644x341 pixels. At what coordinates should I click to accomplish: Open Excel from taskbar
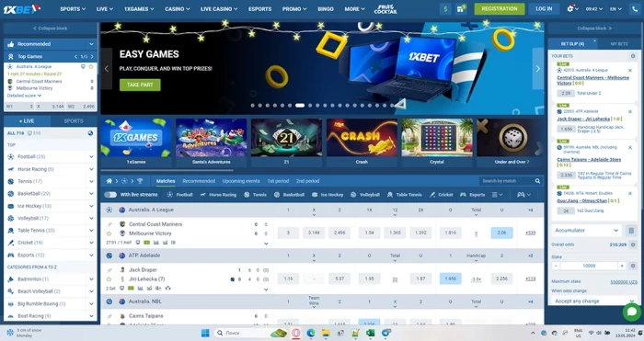[x=371, y=333]
